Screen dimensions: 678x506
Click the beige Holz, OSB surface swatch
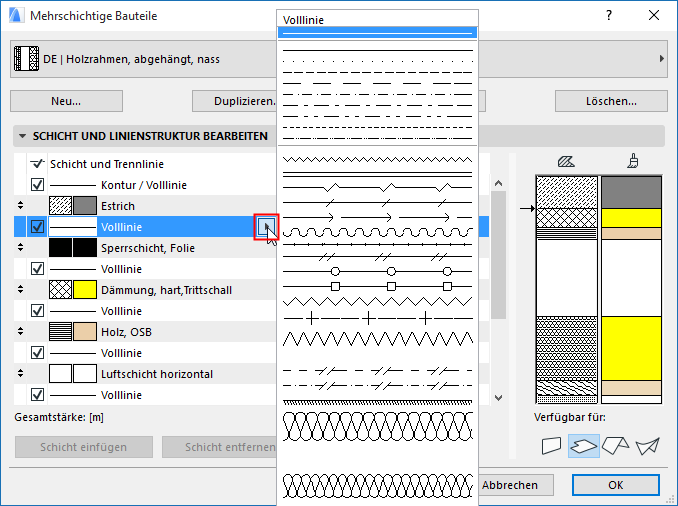[85, 332]
